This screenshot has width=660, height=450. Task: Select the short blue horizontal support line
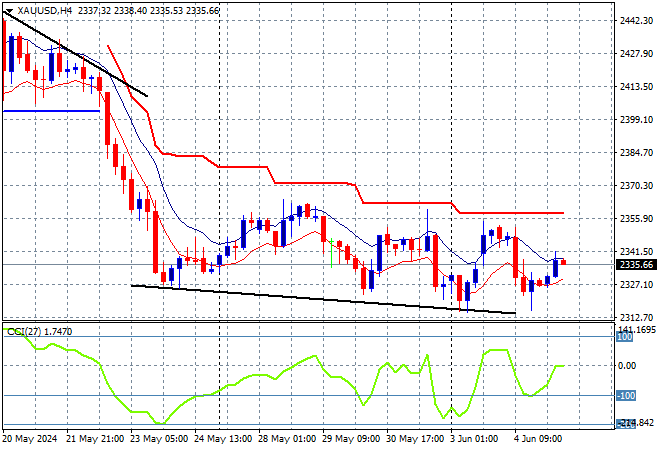click(51, 111)
